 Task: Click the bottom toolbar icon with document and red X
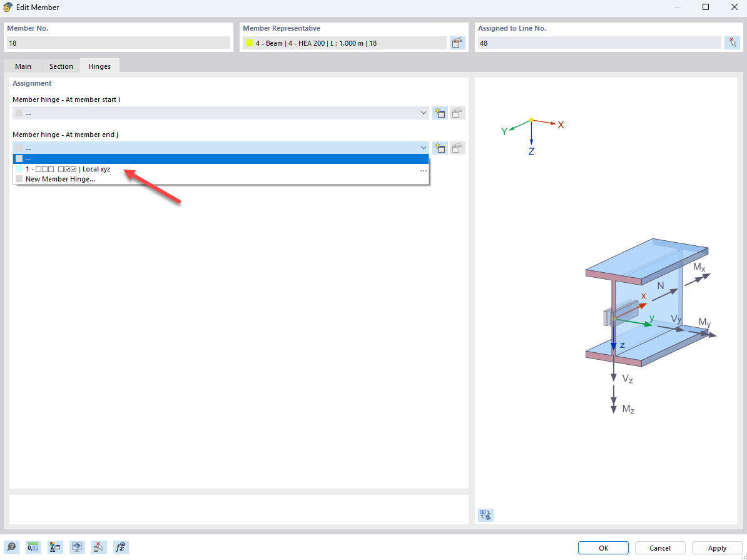pyautogui.click(x=99, y=547)
